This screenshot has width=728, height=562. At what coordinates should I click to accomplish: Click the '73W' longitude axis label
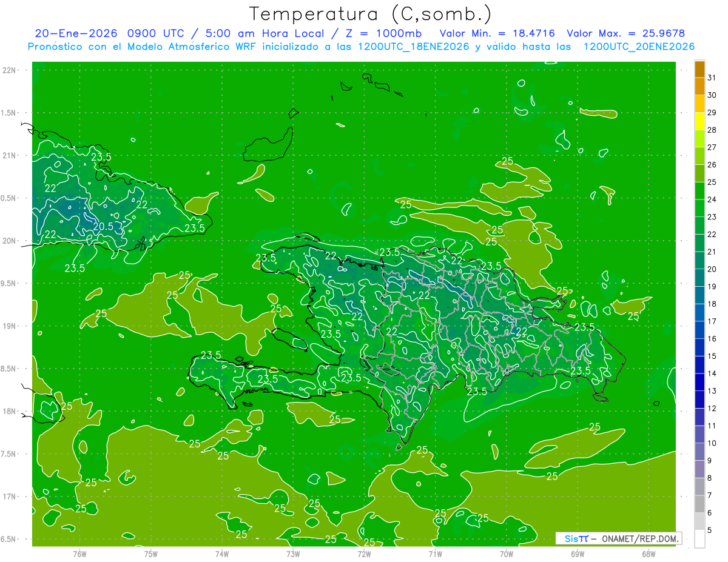[293, 554]
